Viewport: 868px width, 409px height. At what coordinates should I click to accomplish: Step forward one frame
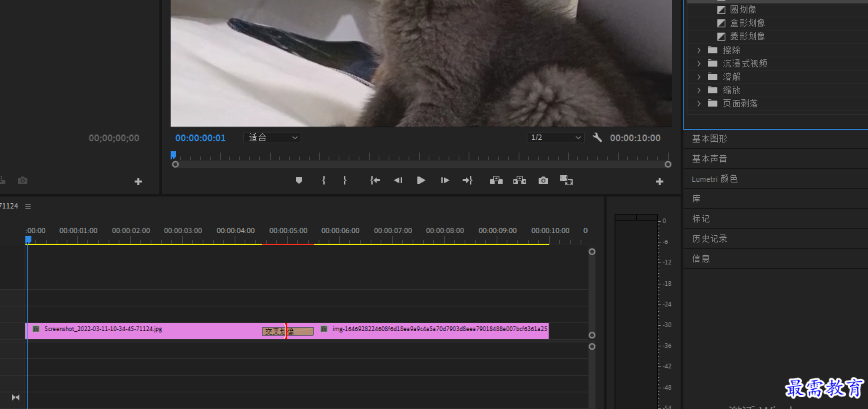(x=445, y=181)
